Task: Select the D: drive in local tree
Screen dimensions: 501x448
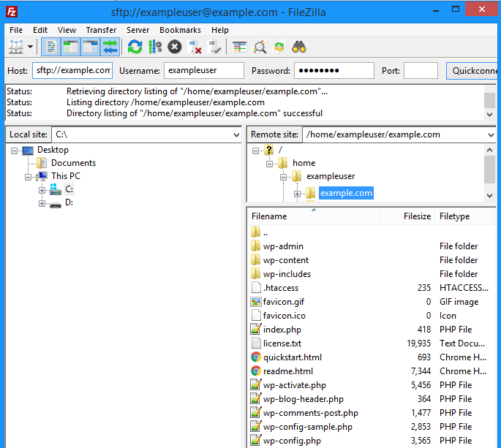Action: coord(69,202)
